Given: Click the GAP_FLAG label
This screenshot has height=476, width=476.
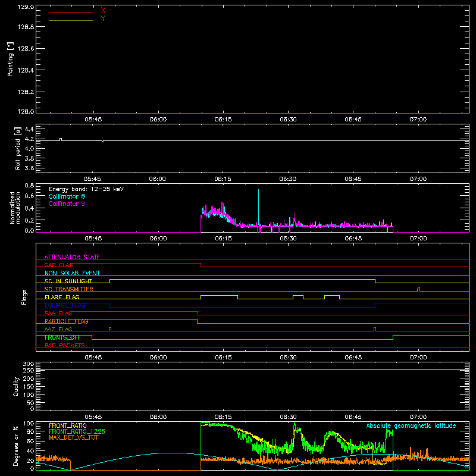Looking at the screenshot, I should pyautogui.click(x=58, y=265).
